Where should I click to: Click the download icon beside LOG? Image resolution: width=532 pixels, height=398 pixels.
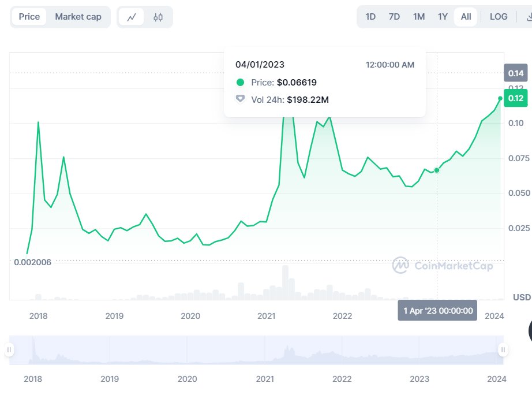click(x=529, y=17)
